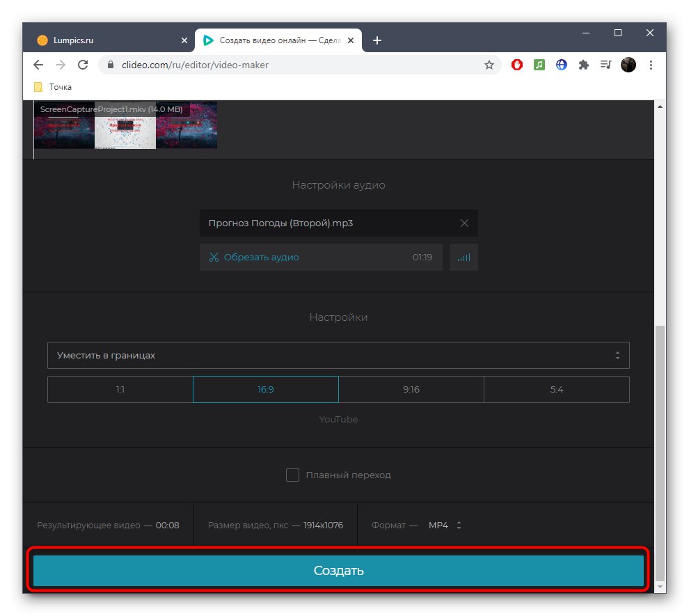Open the audio volume equalizer icon
689x616 pixels.
pyautogui.click(x=464, y=257)
